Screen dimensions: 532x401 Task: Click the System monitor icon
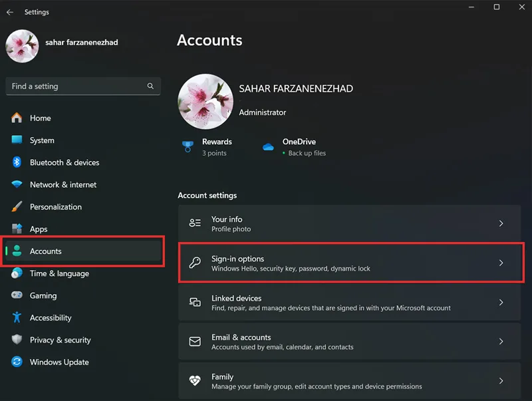(17, 140)
